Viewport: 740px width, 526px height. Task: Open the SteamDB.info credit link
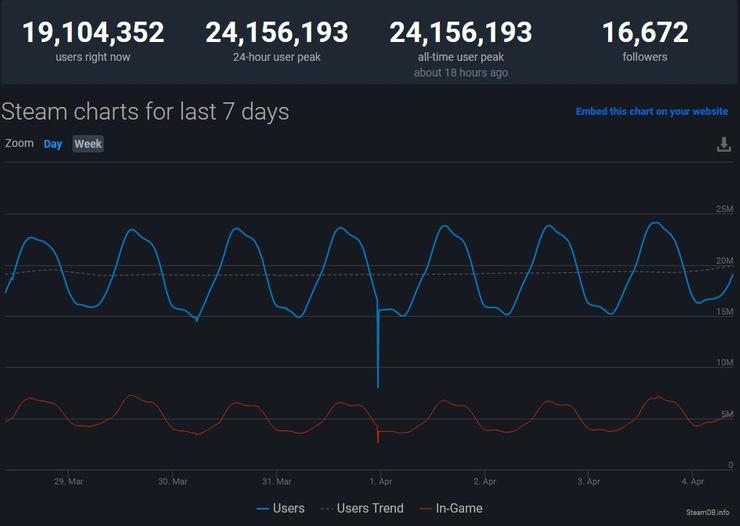click(x=707, y=512)
